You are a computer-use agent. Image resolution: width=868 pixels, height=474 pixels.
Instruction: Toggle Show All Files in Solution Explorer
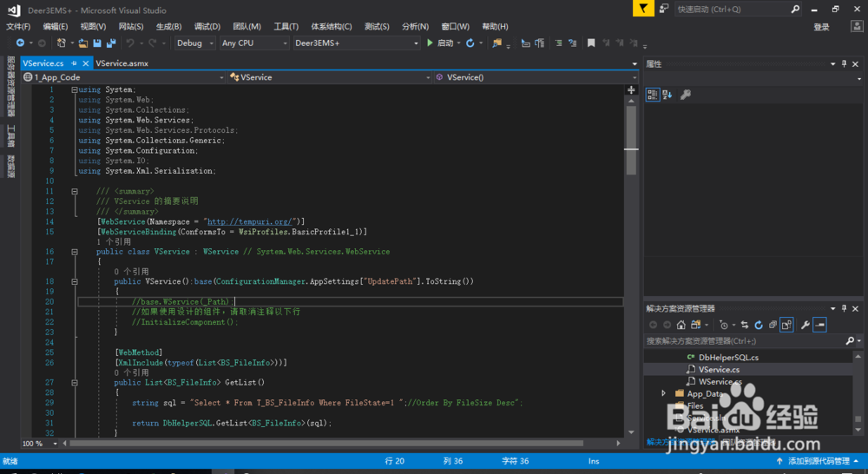tap(786, 325)
